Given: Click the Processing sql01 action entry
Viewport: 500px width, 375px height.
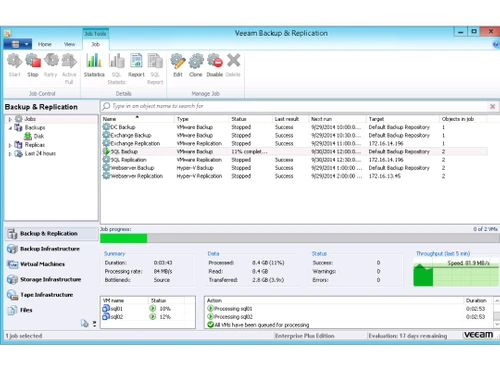Looking at the screenshot, I should coord(230,309).
